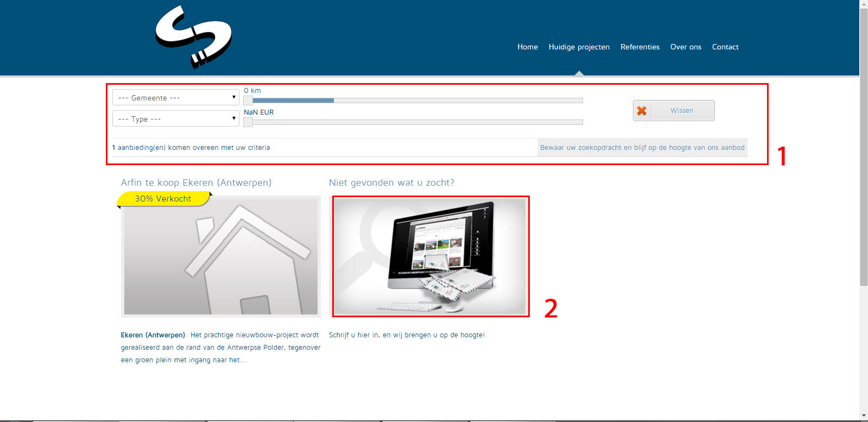
Task: Click the Bewaar uw zoekopdracht link
Action: [x=642, y=148]
